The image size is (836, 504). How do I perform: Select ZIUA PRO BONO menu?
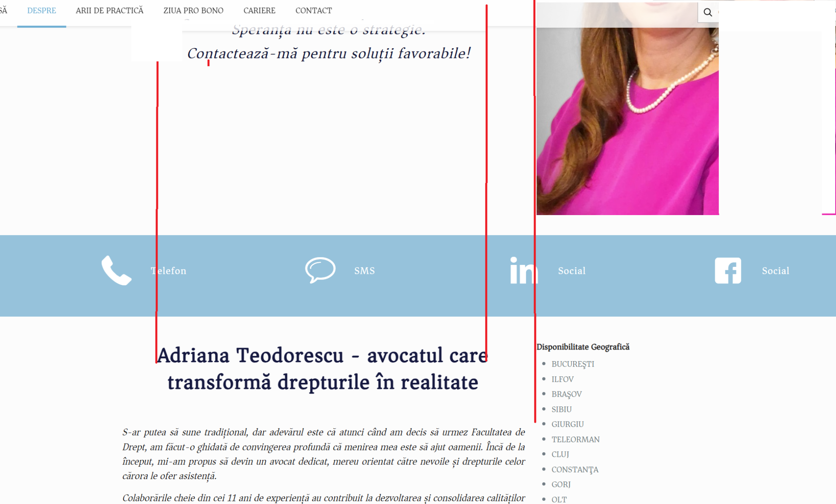(x=193, y=11)
